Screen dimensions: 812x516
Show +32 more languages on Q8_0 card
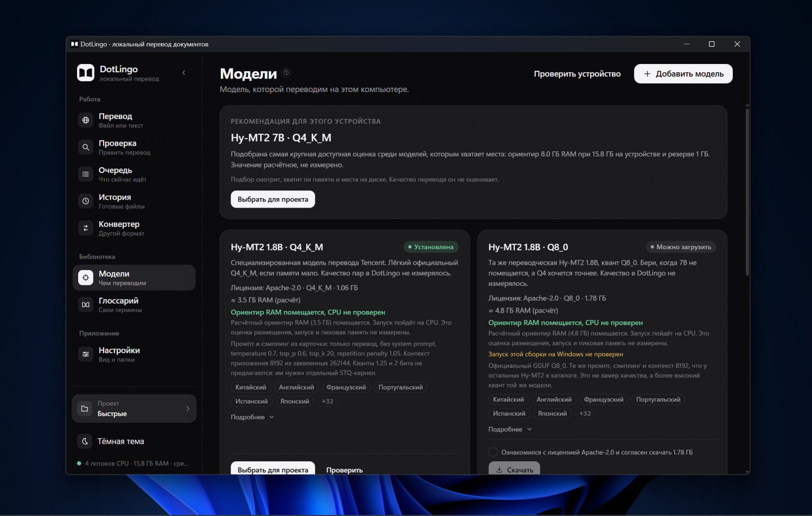coord(585,414)
